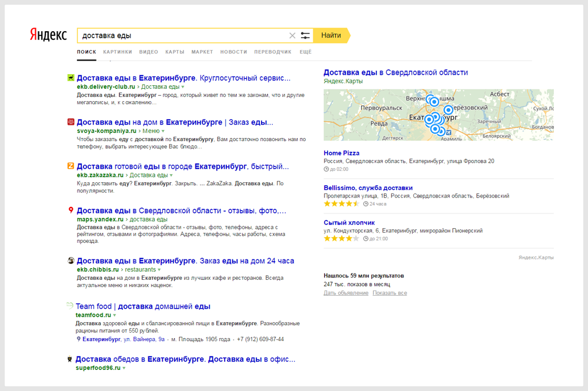The height and width of the screenshot is (391, 588).
Task: Click map marker near Берёзовский
Action: point(448,110)
